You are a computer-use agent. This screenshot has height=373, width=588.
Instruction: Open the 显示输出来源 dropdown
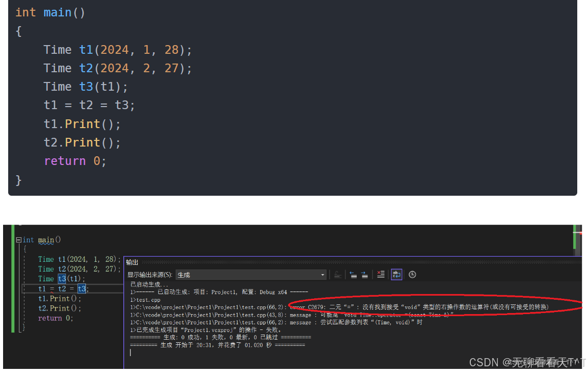click(x=322, y=274)
